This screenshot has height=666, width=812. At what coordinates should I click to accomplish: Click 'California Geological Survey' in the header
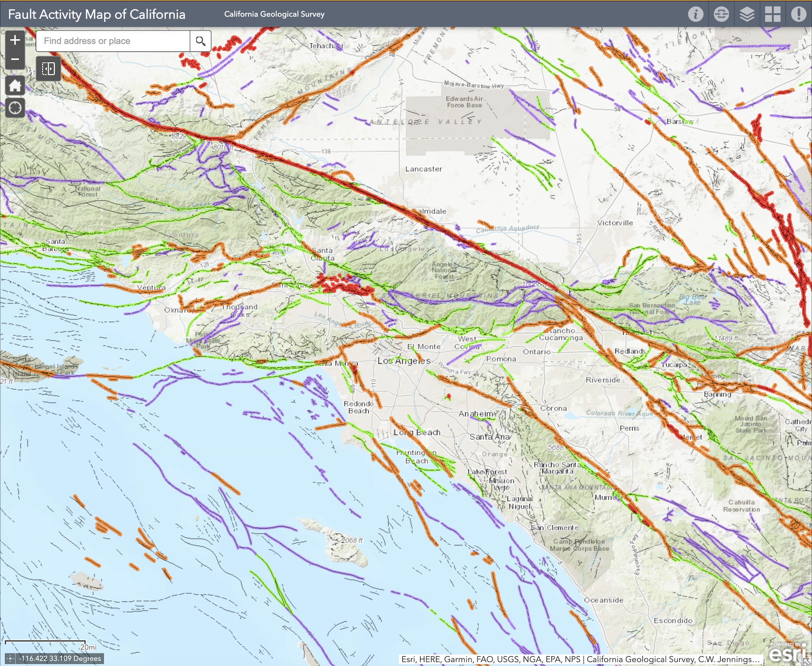coord(274,15)
